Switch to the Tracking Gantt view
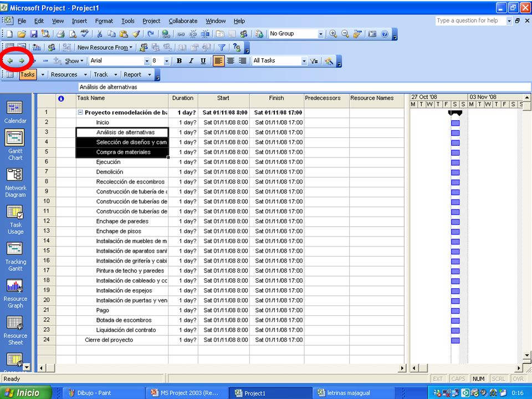The width and height of the screenshot is (532, 399). pyautogui.click(x=15, y=257)
